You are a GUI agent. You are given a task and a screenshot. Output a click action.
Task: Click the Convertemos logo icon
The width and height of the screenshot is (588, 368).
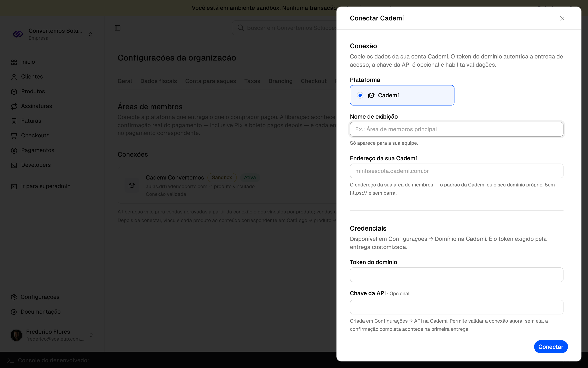pos(18,34)
